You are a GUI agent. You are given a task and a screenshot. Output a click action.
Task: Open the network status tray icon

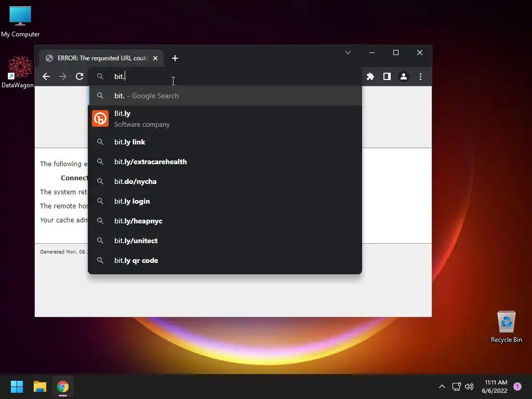[x=456, y=387]
